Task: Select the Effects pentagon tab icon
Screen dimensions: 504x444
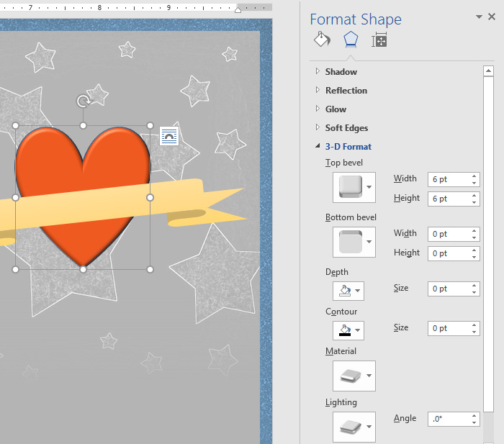Action: (x=350, y=40)
